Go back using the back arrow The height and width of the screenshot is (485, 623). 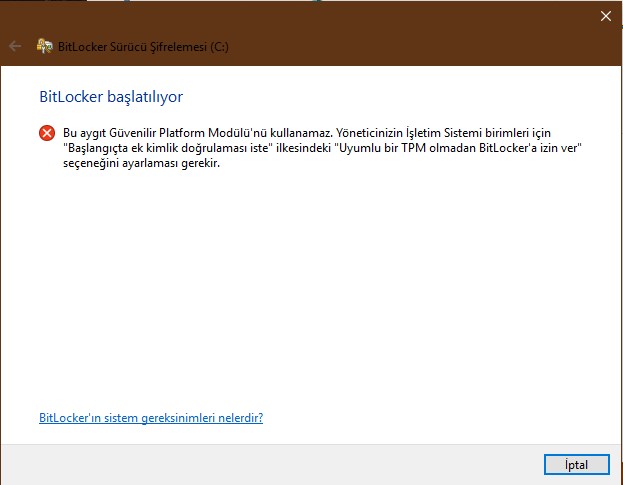click(x=15, y=46)
